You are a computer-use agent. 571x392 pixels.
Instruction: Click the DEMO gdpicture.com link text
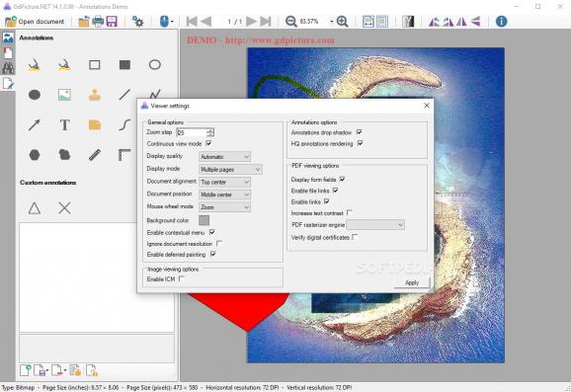coord(261,39)
